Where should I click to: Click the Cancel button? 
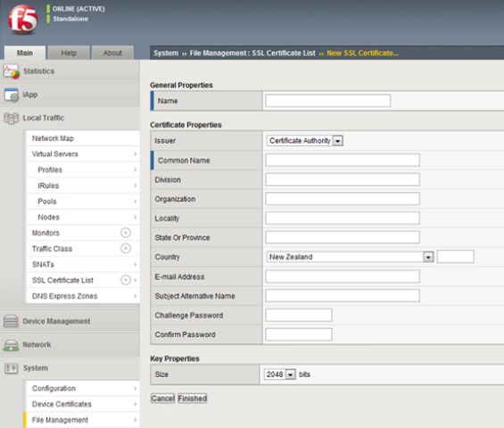tap(162, 399)
